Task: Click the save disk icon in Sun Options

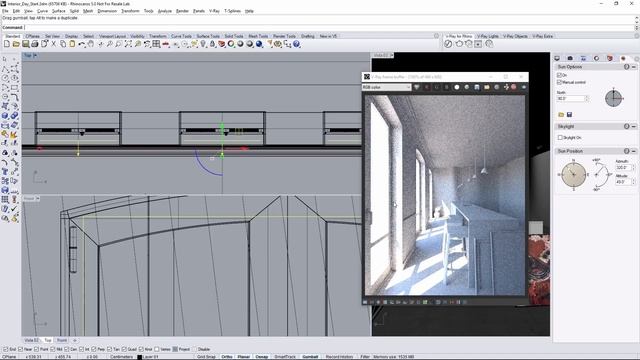Action: click(569, 115)
